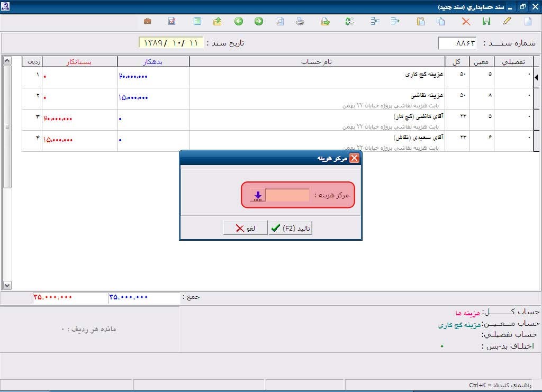Select the Edit pencil icon
This screenshot has width=542, height=392.
click(507, 21)
